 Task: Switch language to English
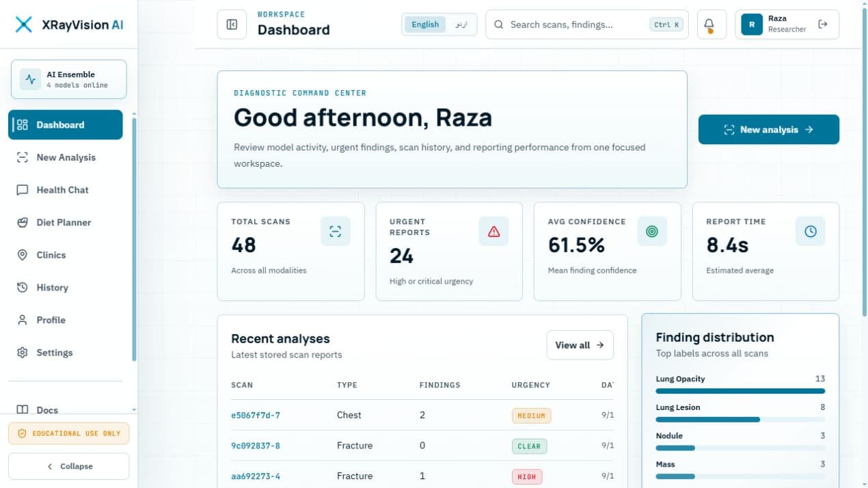tap(425, 25)
